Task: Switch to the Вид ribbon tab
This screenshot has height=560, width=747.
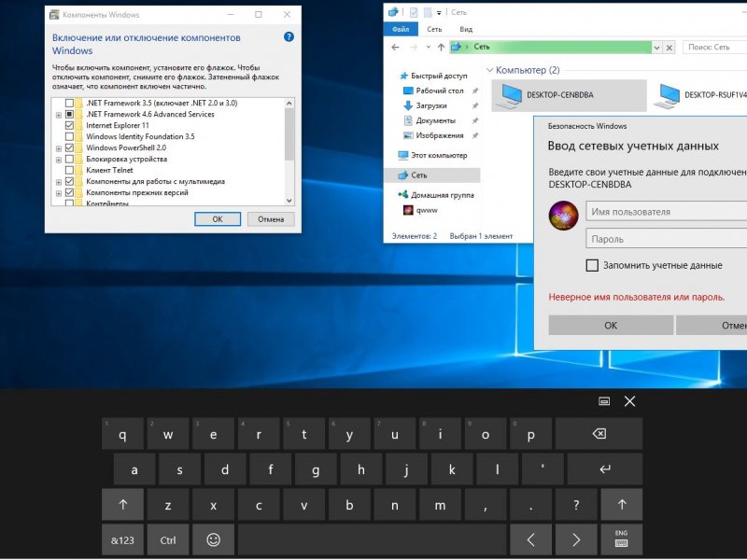Action: point(466,29)
